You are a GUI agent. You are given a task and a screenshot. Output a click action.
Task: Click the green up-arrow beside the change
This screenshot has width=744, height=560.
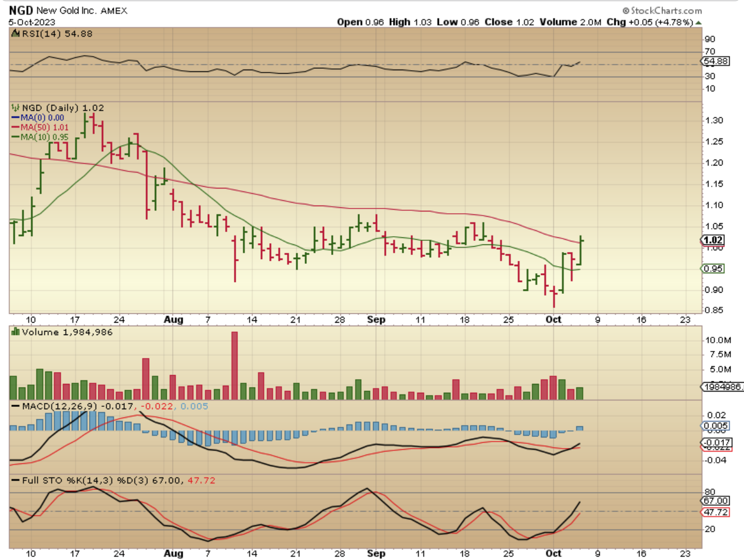click(x=699, y=22)
